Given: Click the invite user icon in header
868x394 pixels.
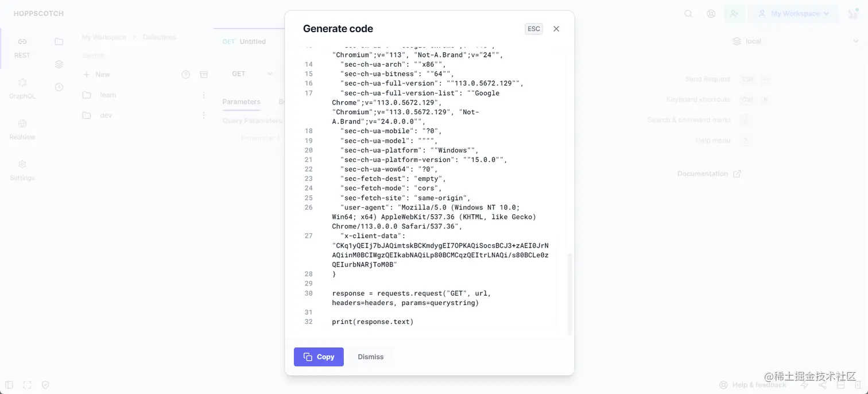Looking at the screenshot, I should coord(734,14).
